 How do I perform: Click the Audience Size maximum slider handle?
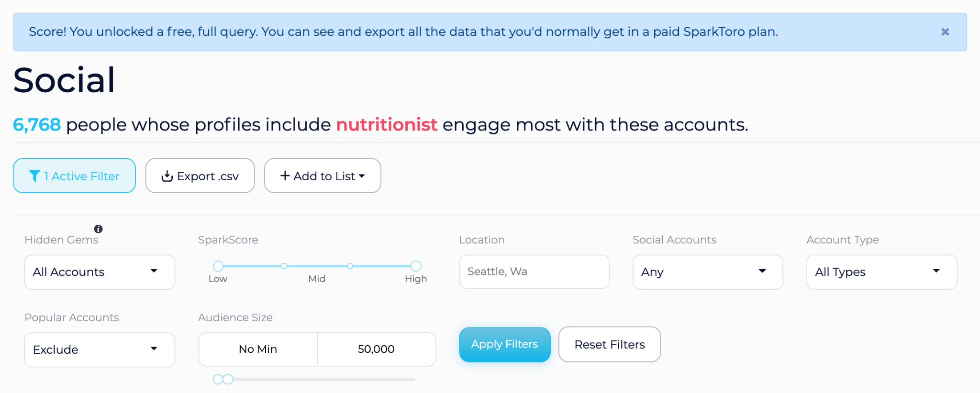pos(228,379)
